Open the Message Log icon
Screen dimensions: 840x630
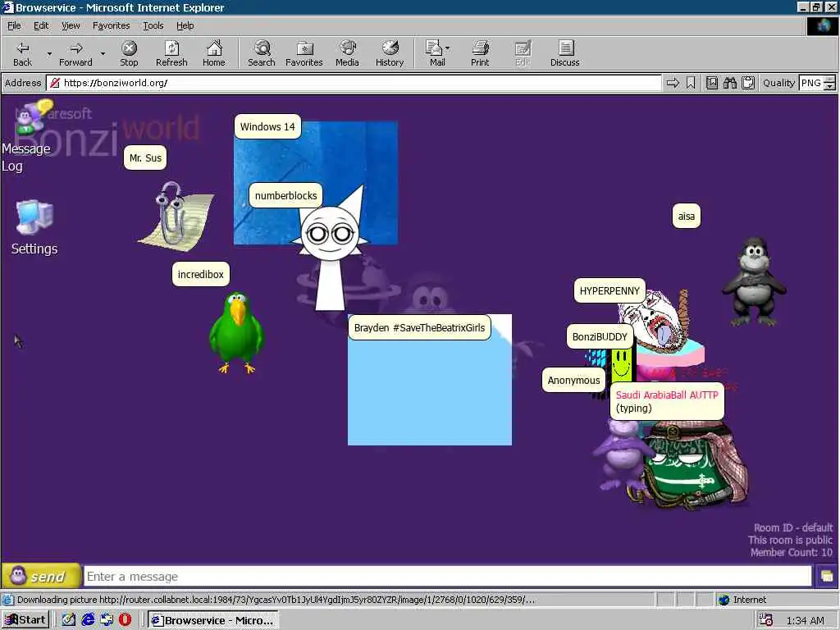(x=26, y=137)
